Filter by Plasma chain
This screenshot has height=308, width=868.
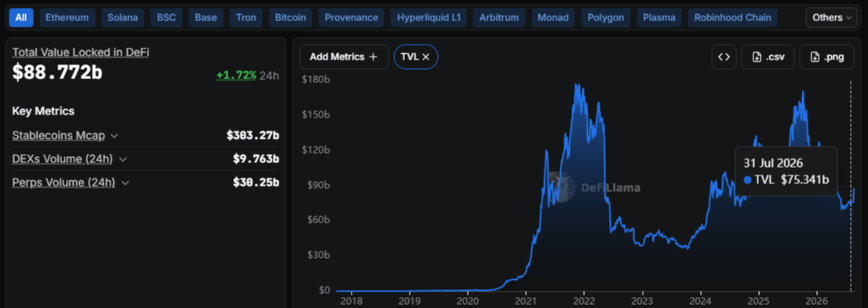tap(659, 18)
